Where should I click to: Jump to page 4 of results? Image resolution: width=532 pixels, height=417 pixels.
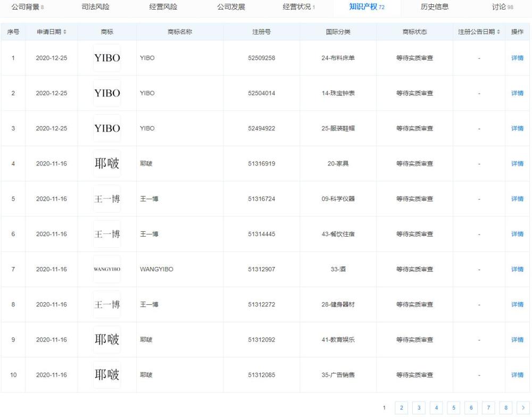(x=436, y=408)
